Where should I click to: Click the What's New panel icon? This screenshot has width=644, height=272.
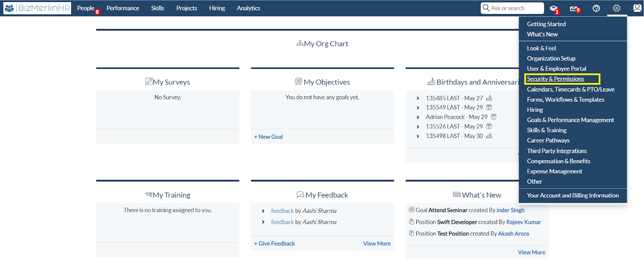coord(457,194)
